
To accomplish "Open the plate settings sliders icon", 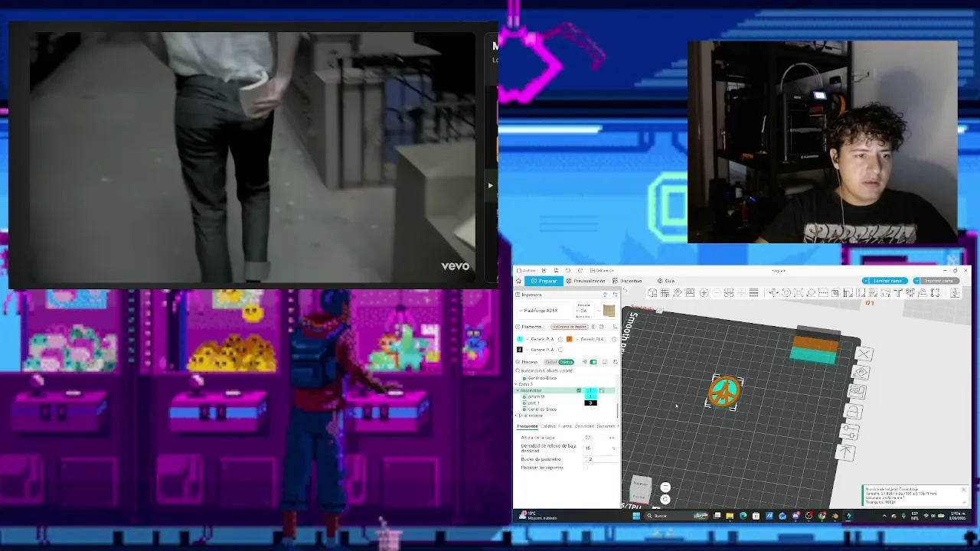I will tap(849, 432).
